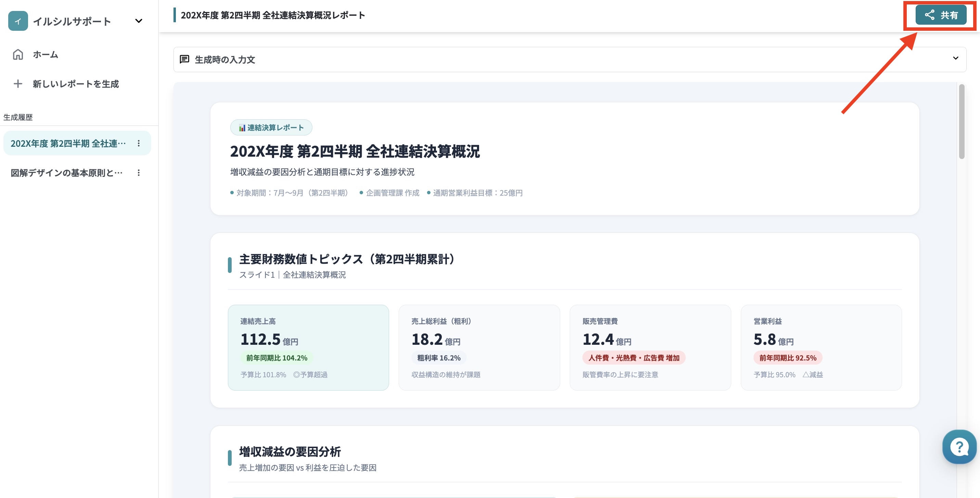Viewport: 980px width, 498px height.
Task: Click the 生成時の入力文 label
Action: pos(225,59)
